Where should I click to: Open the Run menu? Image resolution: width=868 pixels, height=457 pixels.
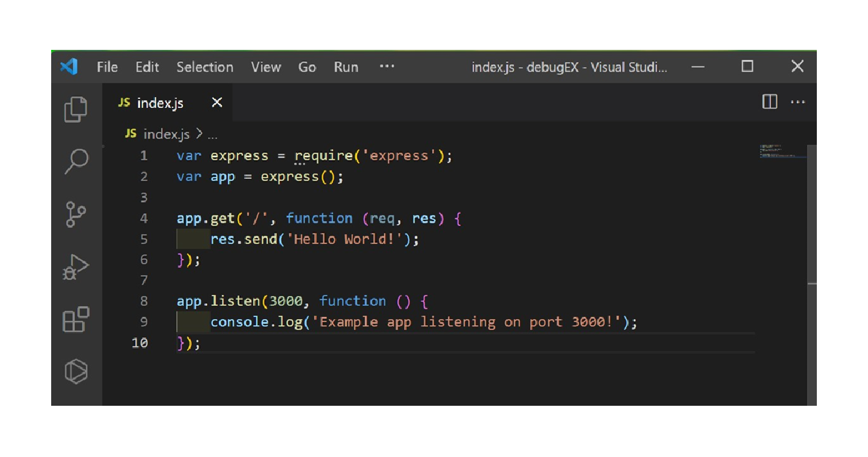pos(346,66)
